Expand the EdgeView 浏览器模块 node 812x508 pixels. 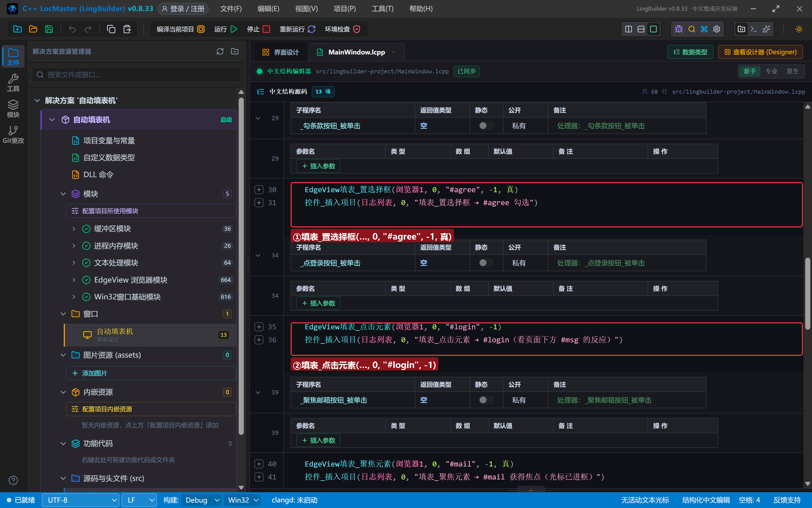(74, 280)
